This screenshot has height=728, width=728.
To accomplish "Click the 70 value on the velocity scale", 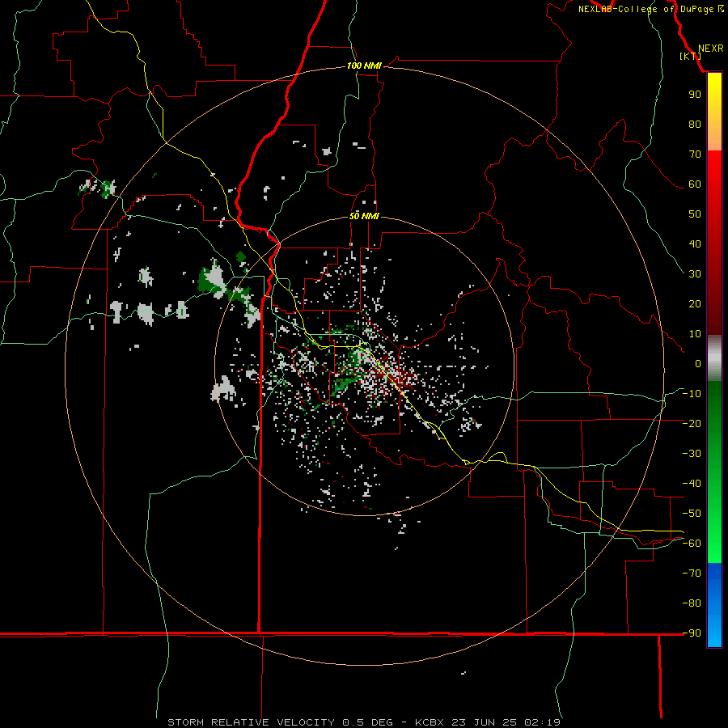I will point(695,154).
